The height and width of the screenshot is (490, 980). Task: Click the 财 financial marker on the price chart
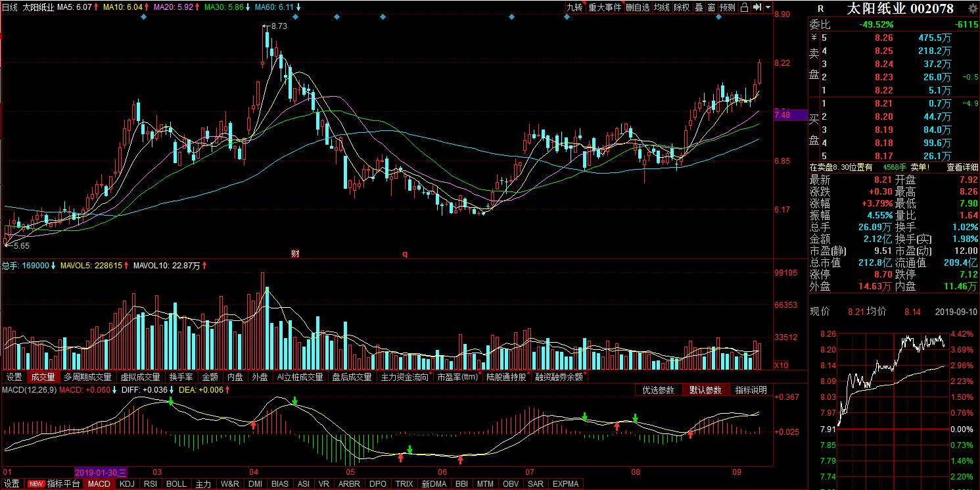tap(295, 253)
